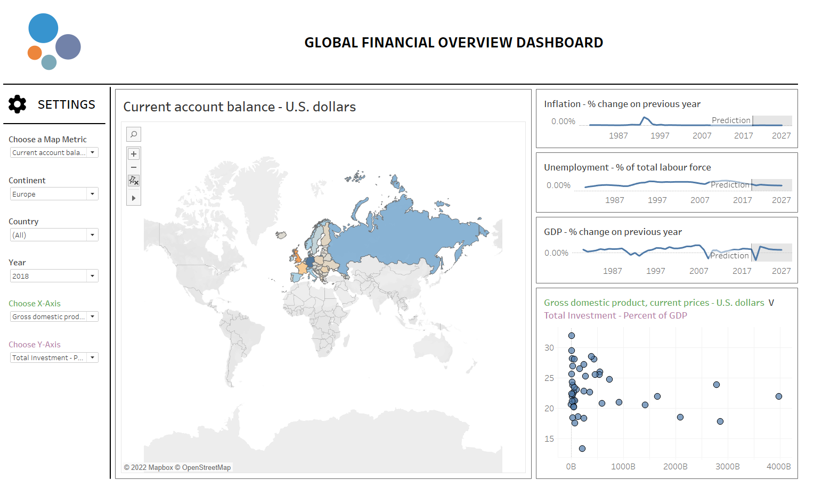Select the lowest scatter point below 15
This screenshot has width=814, height=504.
(x=582, y=449)
